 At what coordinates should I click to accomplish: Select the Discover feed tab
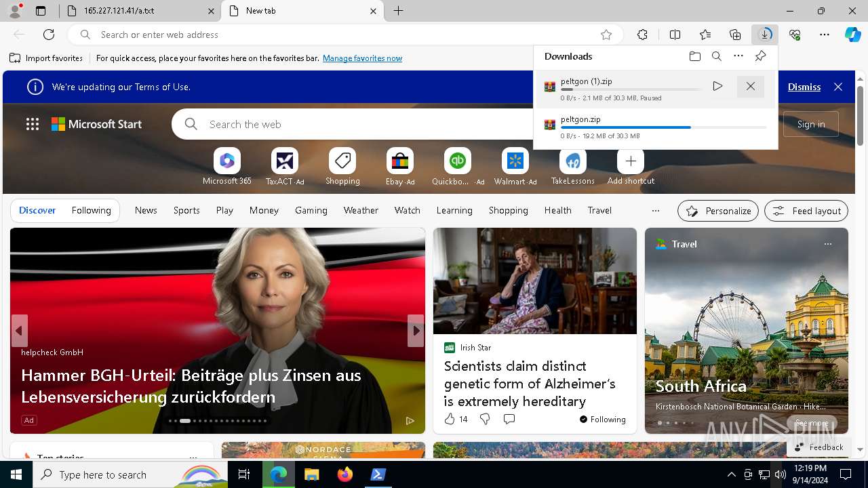[x=37, y=210]
